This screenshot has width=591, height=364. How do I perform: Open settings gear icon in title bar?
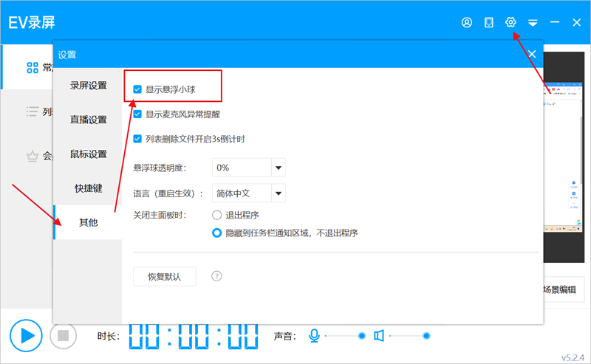(x=510, y=22)
